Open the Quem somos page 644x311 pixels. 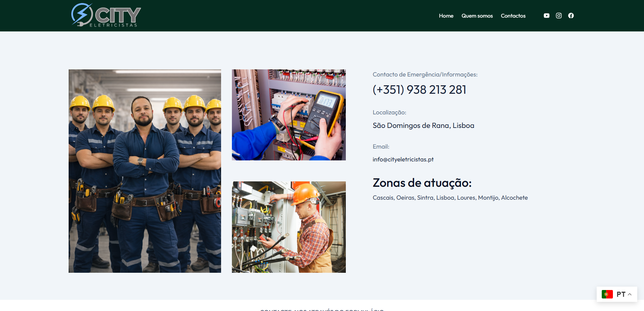tap(477, 16)
